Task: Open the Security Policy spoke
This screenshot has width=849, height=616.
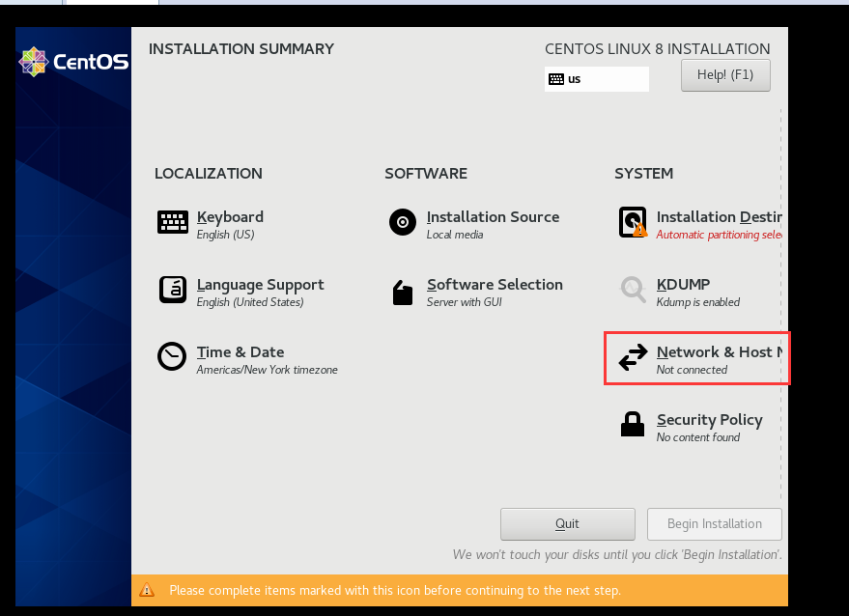Action: [x=709, y=420]
